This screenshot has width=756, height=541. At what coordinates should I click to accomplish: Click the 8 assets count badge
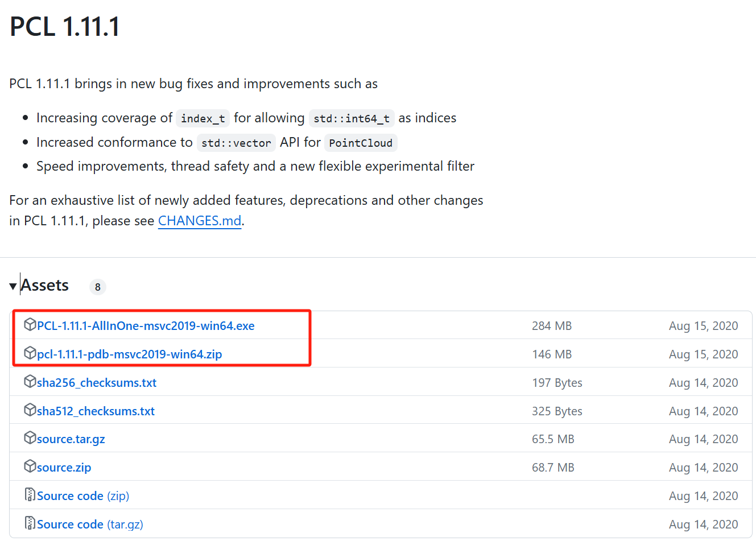click(x=97, y=287)
